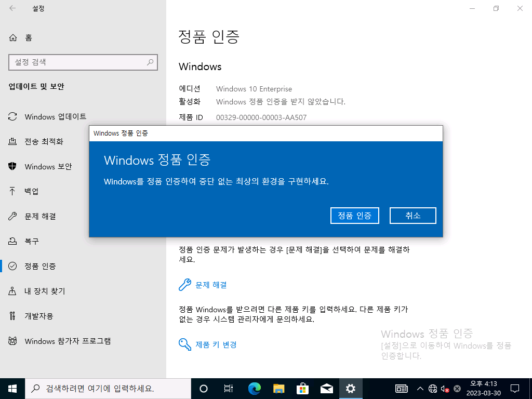Image resolution: width=532 pixels, height=399 pixels.
Task: Click the product ID text 00329-00000-00003-AA507
Action: pyautogui.click(x=261, y=117)
